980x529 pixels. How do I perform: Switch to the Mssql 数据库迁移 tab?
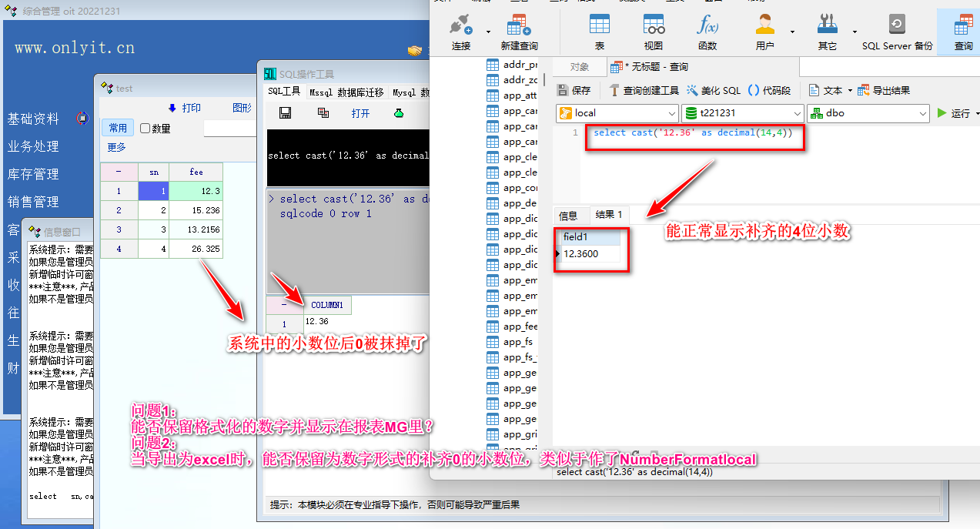346,92
